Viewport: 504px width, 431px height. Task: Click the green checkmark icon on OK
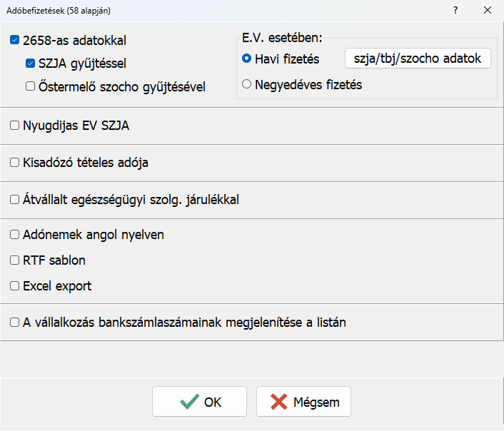point(189,402)
